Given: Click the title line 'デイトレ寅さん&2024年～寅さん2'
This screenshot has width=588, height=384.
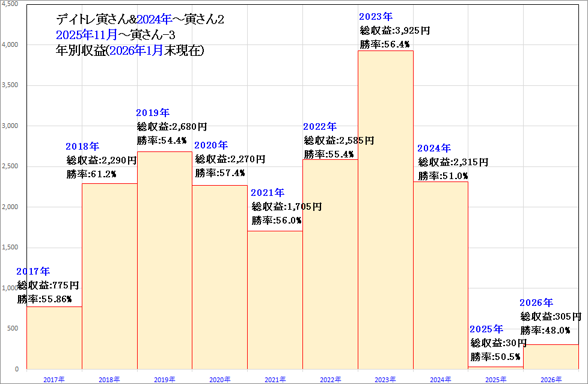Looking at the screenshot, I should click(139, 20).
